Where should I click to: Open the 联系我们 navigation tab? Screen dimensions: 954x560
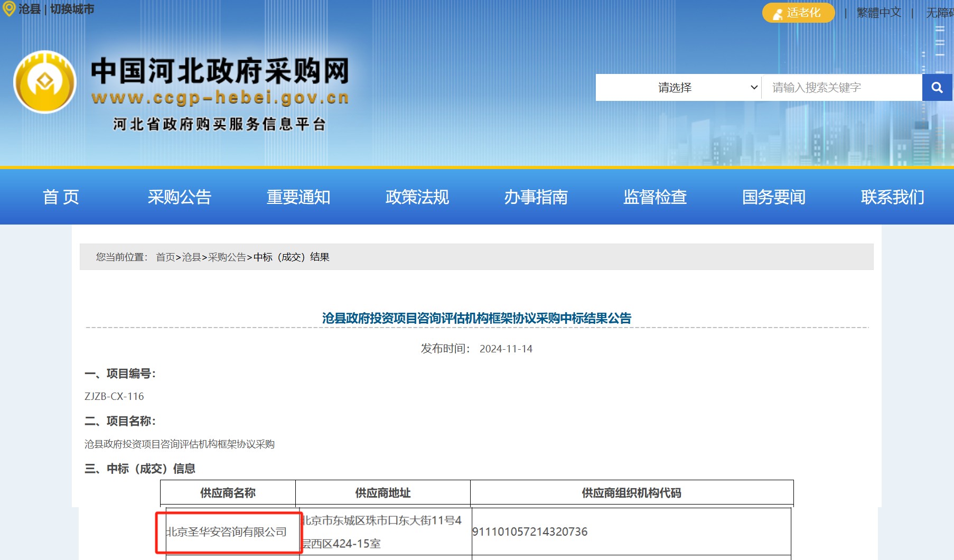click(893, 197)
